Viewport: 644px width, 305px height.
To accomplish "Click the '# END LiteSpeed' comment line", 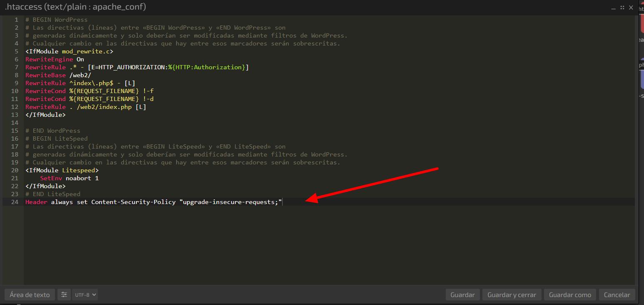I will pos(53,194).
